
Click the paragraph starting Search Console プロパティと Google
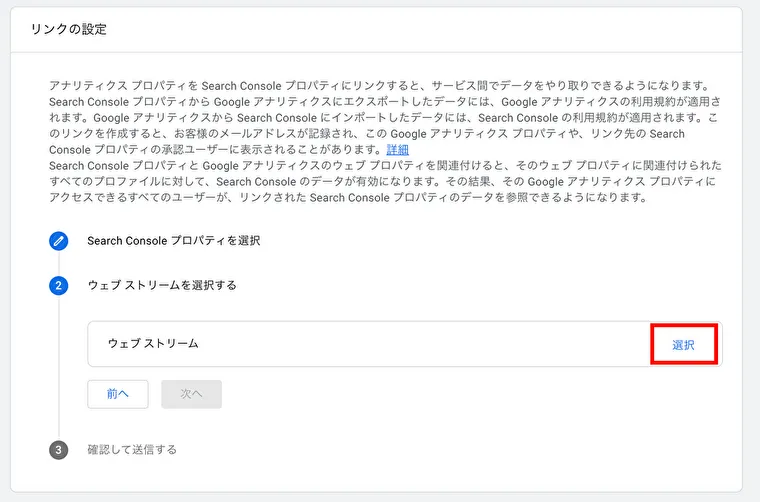tap(385, 182)
